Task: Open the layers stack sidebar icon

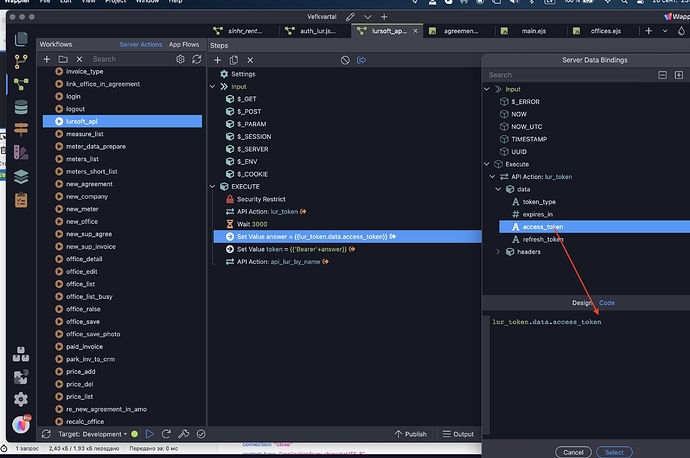Action: click(x=21, y=176)
